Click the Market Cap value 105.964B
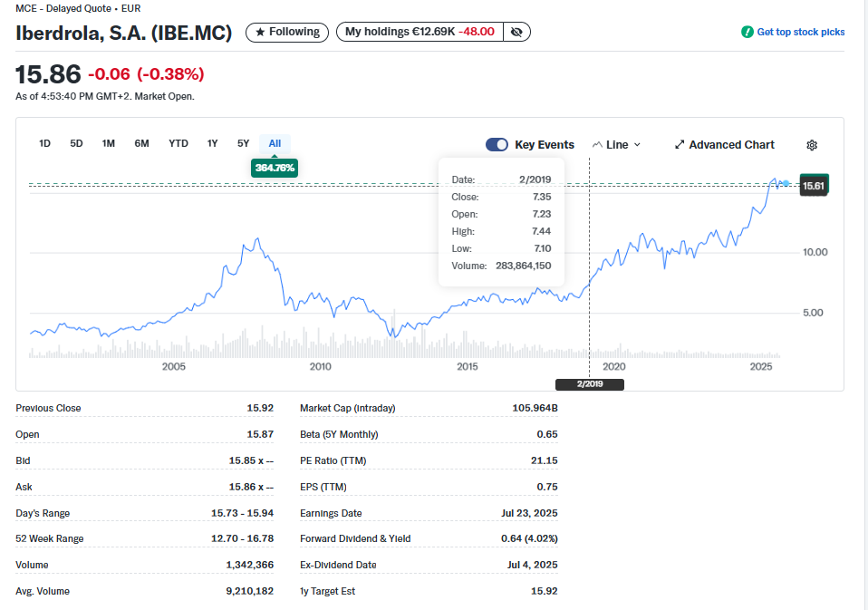868x610 pixels. (x=535, y=409)
